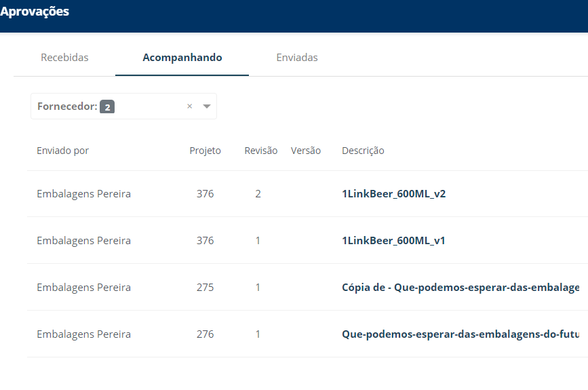Viewport: 588px width, 390px height.
Task: Go to the Enviadas tab
Action: (x=297, y=58)
